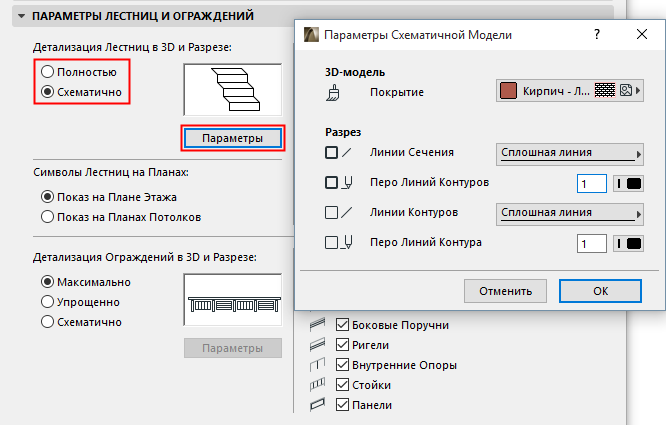Image resolution: width=666 pixels, height=425 pixels.
Task: Expand the Линии Контуров line type dropdown
Action: (x=568, y=212)
